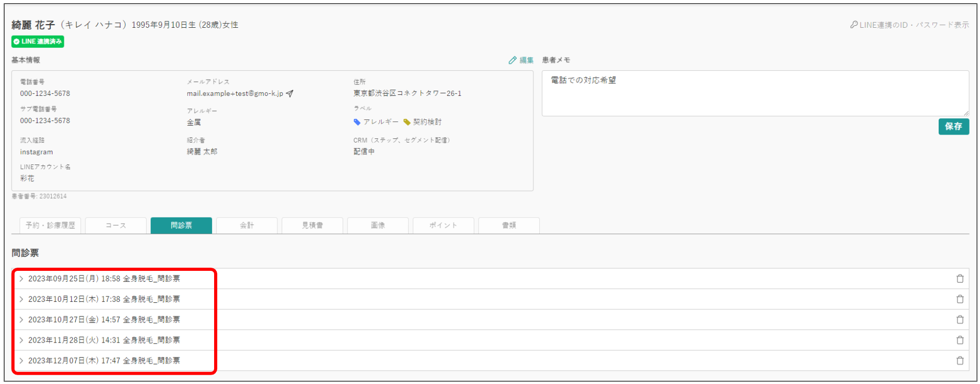Open the コース tab

pos(116,225)
